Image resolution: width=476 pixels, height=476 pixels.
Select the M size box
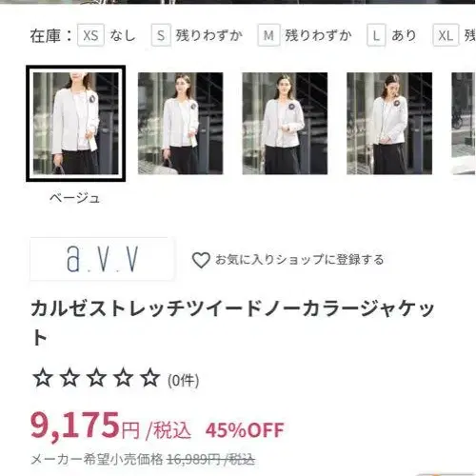tap(268, 35)
